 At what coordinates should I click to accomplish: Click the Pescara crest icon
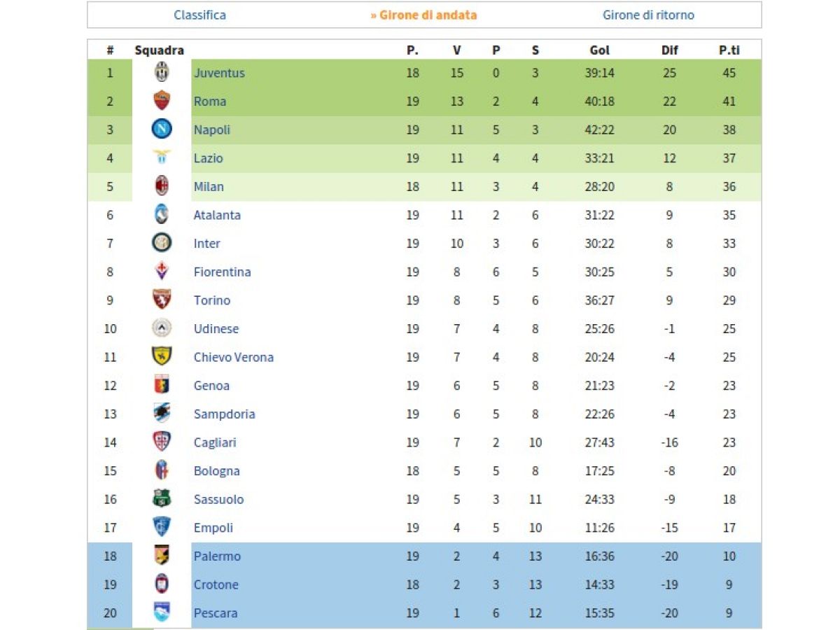click(162, 612)
